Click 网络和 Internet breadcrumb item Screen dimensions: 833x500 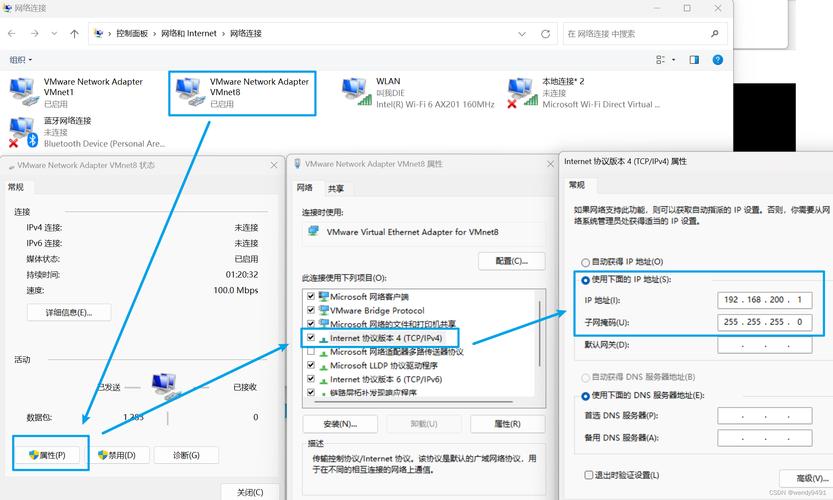[x=189, y=33]
